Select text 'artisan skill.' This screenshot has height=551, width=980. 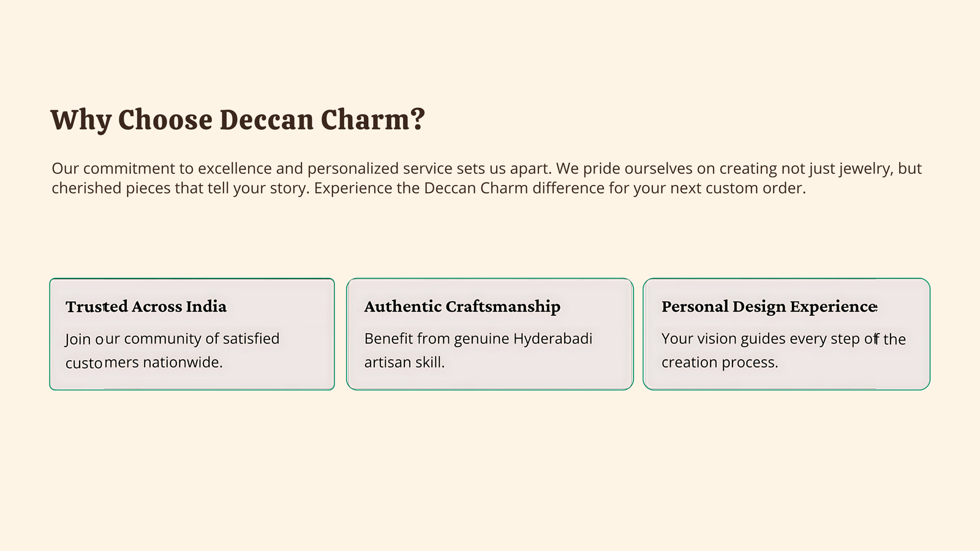pyautogui.click(x=404, y=362)
